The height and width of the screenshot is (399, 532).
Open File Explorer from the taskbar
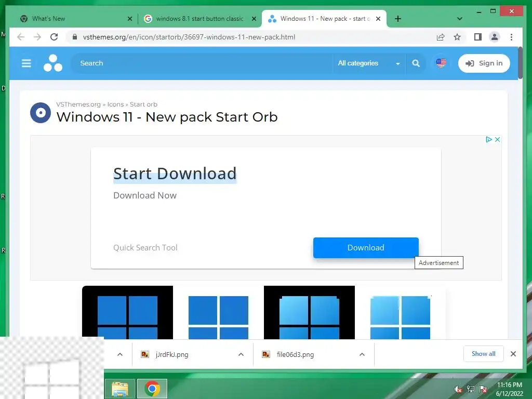click(x=120, y=389)
